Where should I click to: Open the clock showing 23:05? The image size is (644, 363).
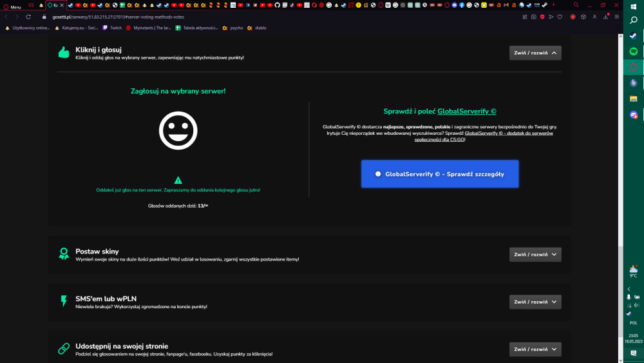pyautogui.click(x=633, y=338)
